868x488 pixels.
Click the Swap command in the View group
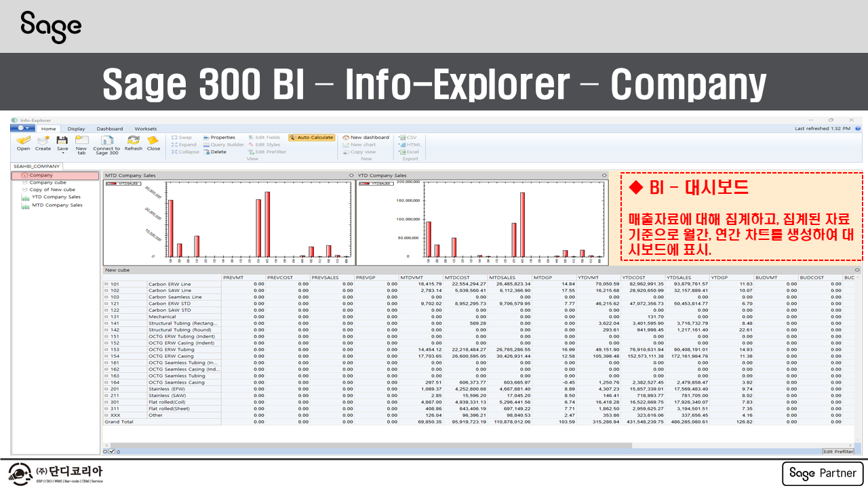(x=182, y=138)
